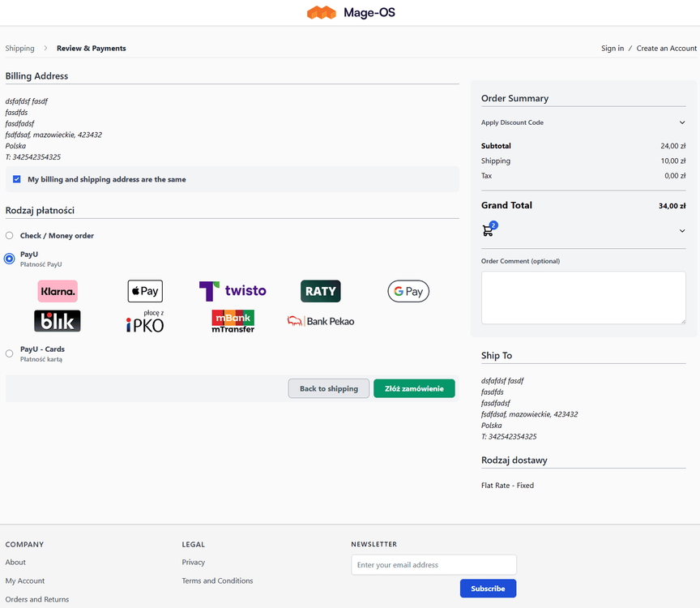
Task: Click Złóż zamówienie place order button
Action: [414, 388]
